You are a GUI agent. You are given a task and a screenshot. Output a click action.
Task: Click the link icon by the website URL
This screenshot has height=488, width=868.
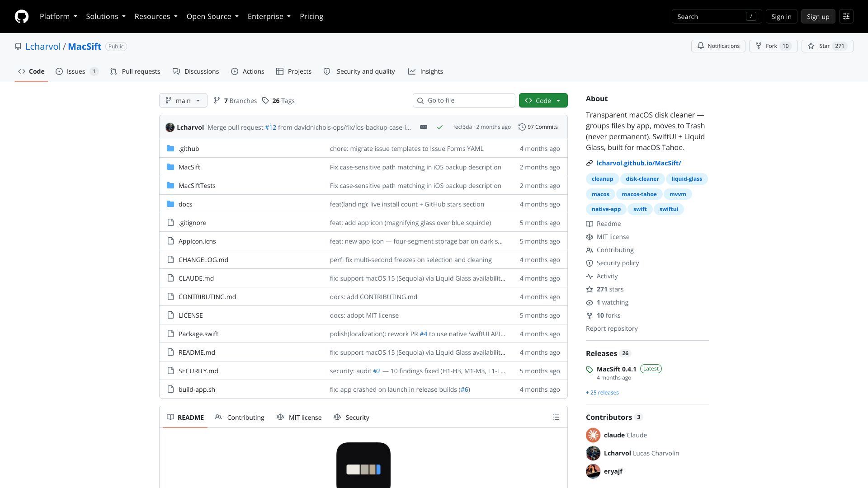pyautogui.click(x=590, y=163)
